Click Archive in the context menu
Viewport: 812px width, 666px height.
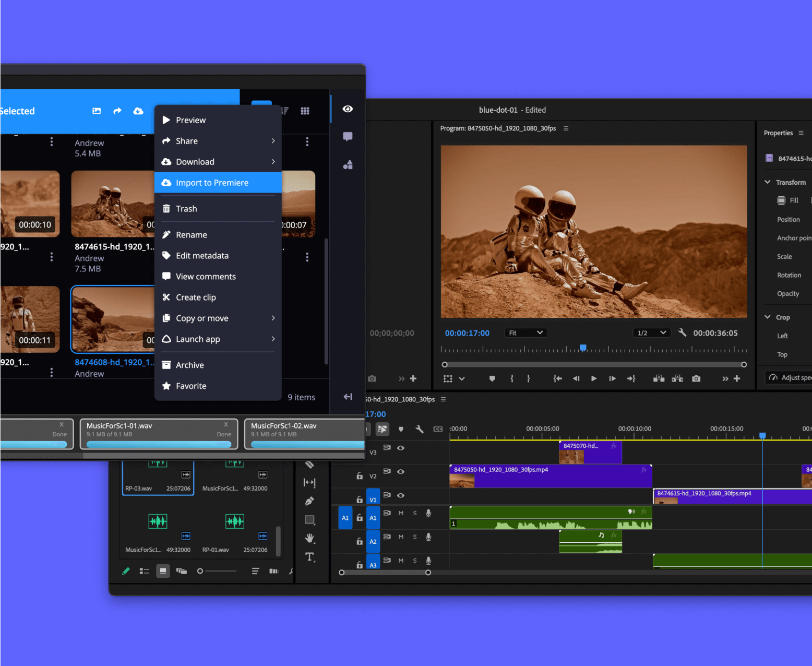point(218,365)
